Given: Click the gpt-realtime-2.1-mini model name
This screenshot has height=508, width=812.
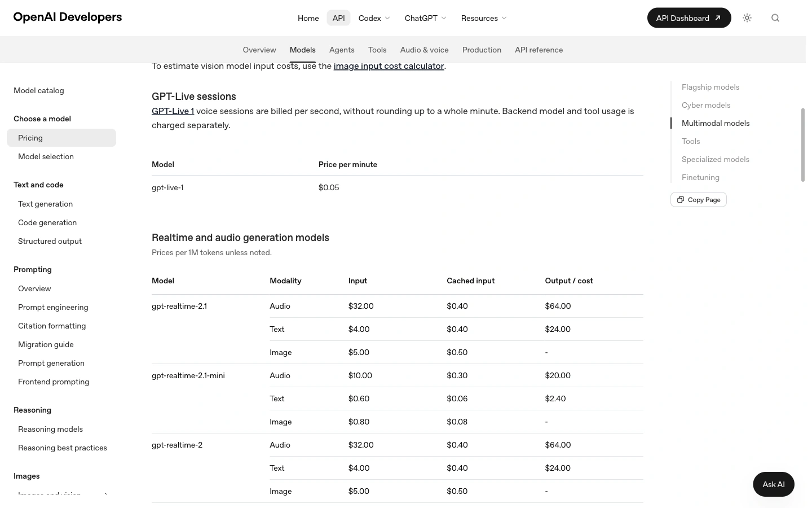Looking at the screenshot, I should [x=188, y=375].
